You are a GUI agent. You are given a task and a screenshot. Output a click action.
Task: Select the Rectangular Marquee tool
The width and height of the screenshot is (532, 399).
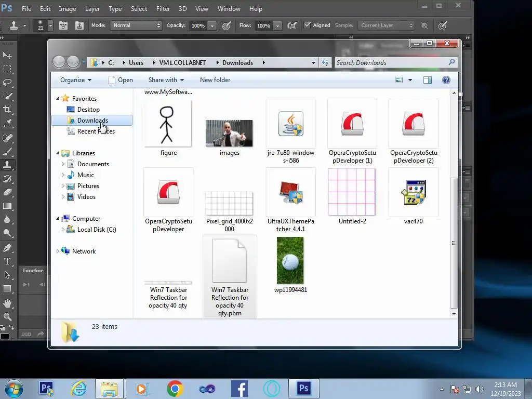pos(7,69)
